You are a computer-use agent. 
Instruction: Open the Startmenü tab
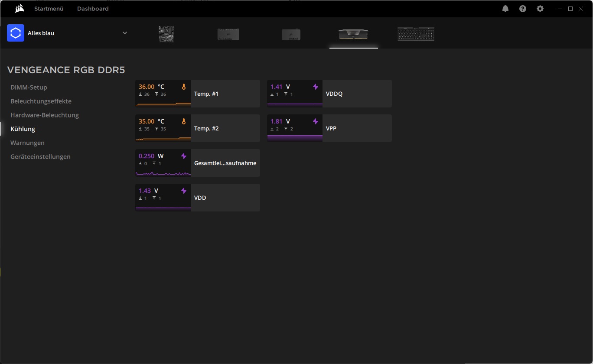pos(49,9)
